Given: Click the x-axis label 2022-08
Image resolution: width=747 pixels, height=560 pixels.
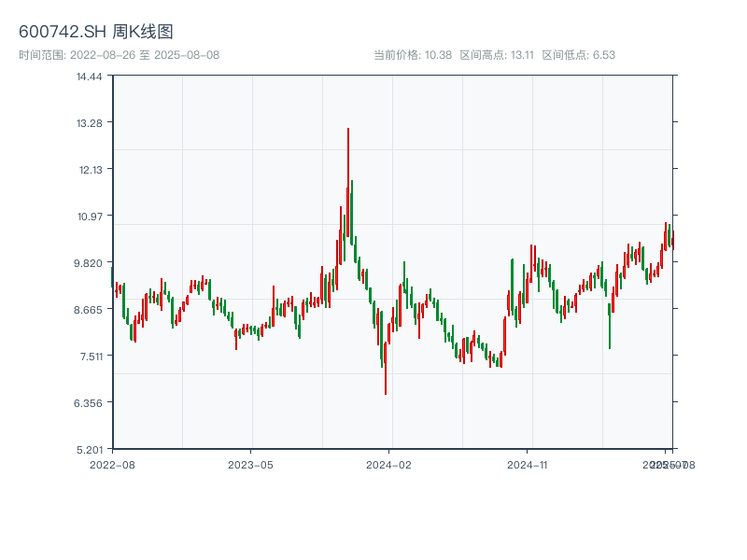Looking at the screenshot, I should [112, 465].
